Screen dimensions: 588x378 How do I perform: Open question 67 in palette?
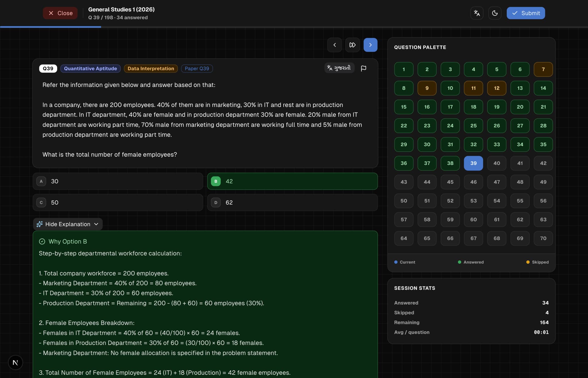pyautogui.click(x=473, y=239)
